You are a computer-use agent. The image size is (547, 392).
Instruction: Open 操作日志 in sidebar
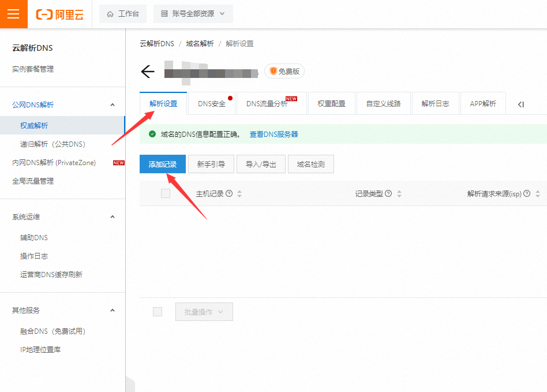34,256
